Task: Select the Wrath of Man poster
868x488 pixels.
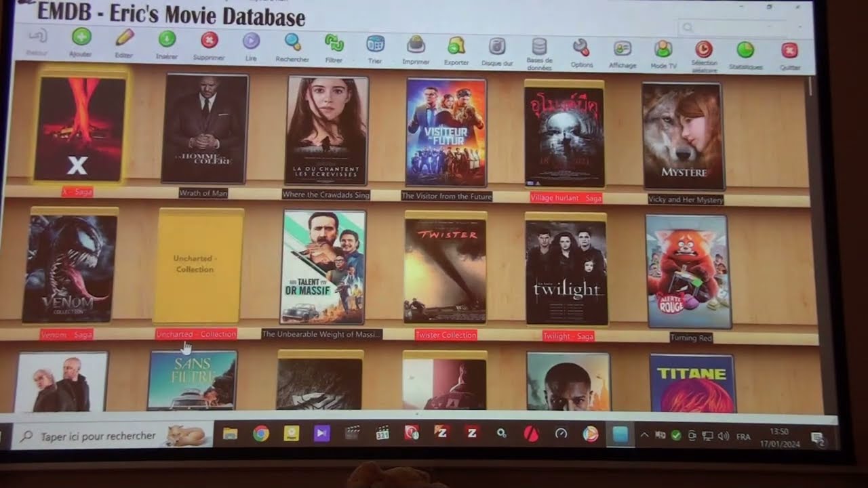Action: click(x=205, y=128)
